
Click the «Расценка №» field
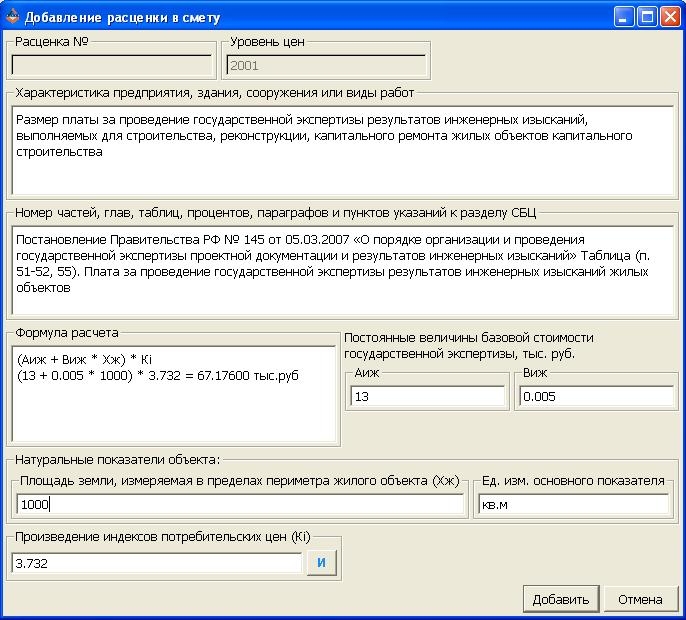[111, 66]
